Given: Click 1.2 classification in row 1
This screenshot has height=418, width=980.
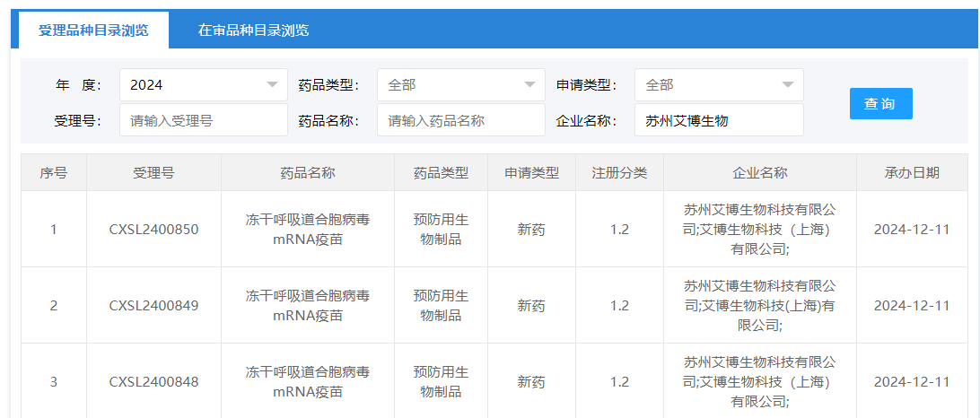Looking at the screenshot, I should click(619, 230).
